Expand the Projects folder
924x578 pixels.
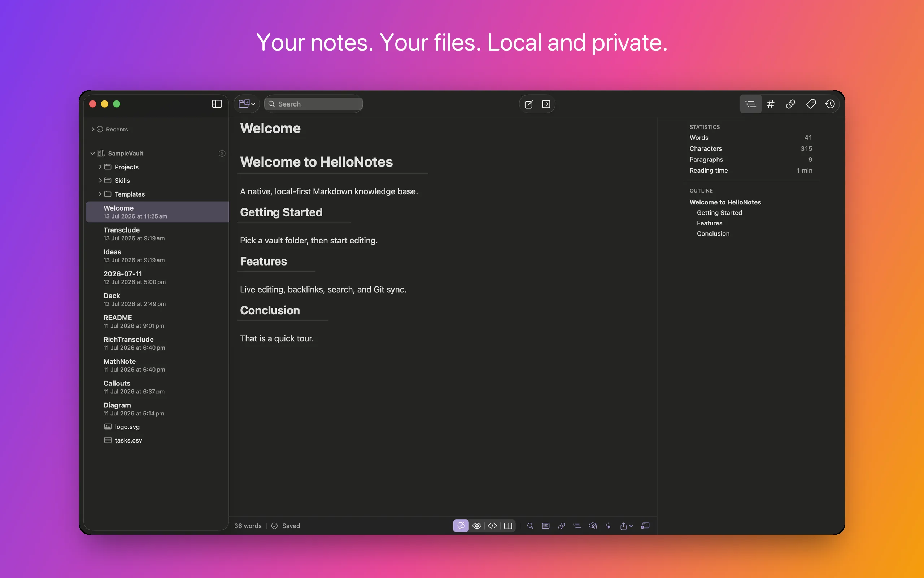point(100,167)
